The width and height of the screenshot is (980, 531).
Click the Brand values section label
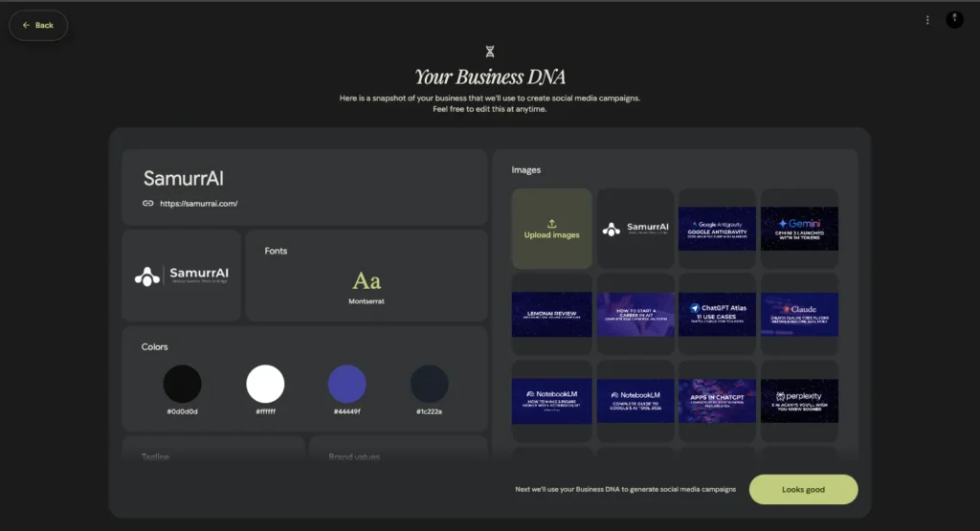click(354, 456)
